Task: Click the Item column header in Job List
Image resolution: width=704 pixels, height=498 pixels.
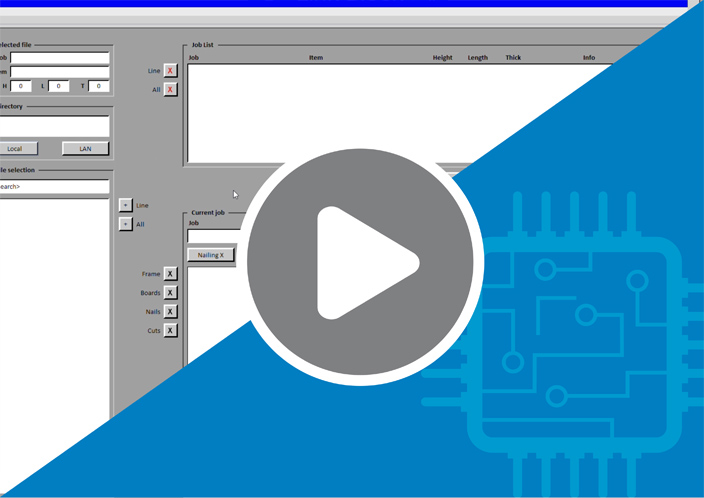Action: (x=316, y=58)
